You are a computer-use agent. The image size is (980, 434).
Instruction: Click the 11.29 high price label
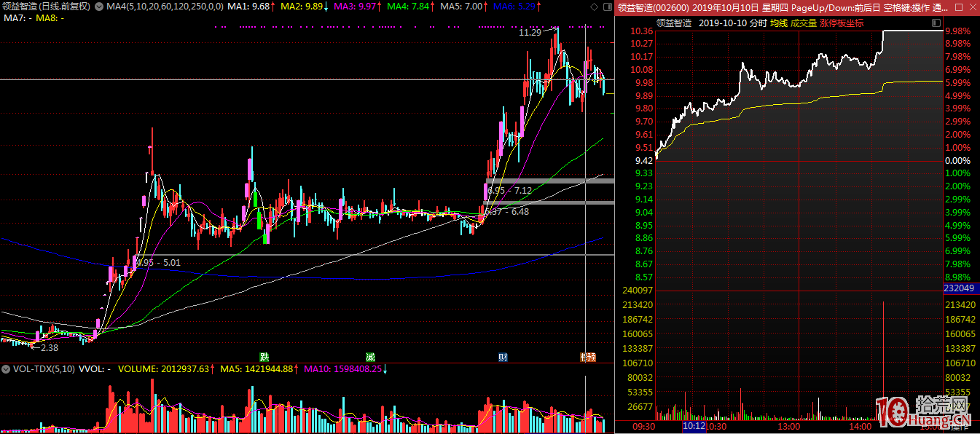(x=530, y=33)
